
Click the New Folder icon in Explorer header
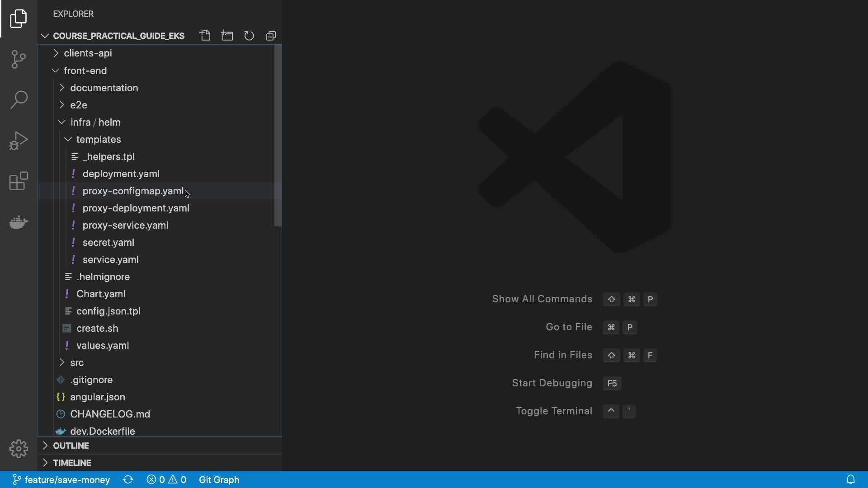[x=227, y=36]
